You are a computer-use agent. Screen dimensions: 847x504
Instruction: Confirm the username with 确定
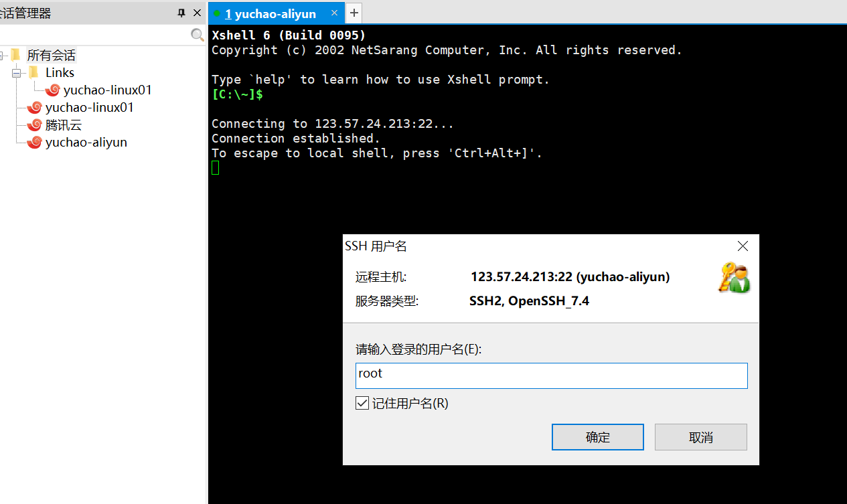click(x=597, y=437)
